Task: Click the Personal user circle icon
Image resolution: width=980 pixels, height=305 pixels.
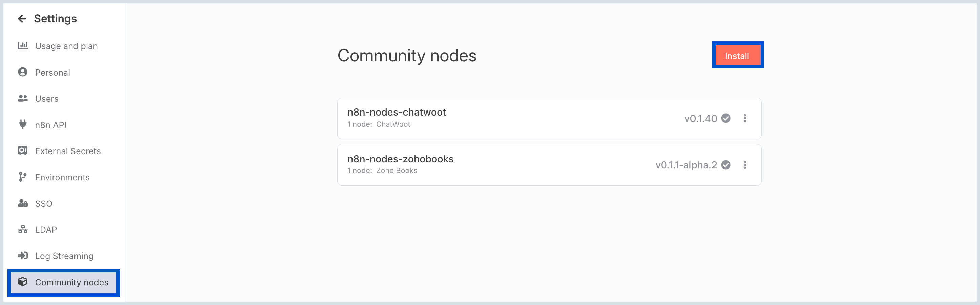Action: [23, 72]
